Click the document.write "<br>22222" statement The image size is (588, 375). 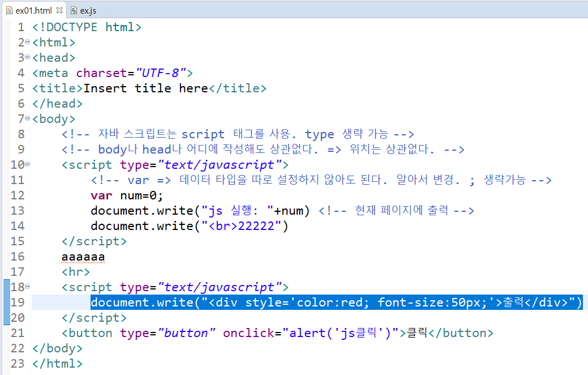click(x=190, y=226)
